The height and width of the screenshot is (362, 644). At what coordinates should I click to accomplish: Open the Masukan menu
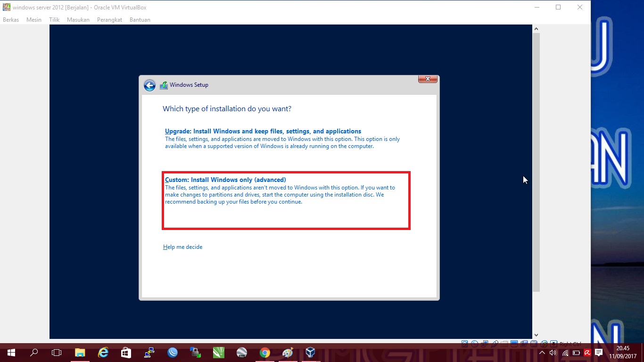[x=78, y=20]
